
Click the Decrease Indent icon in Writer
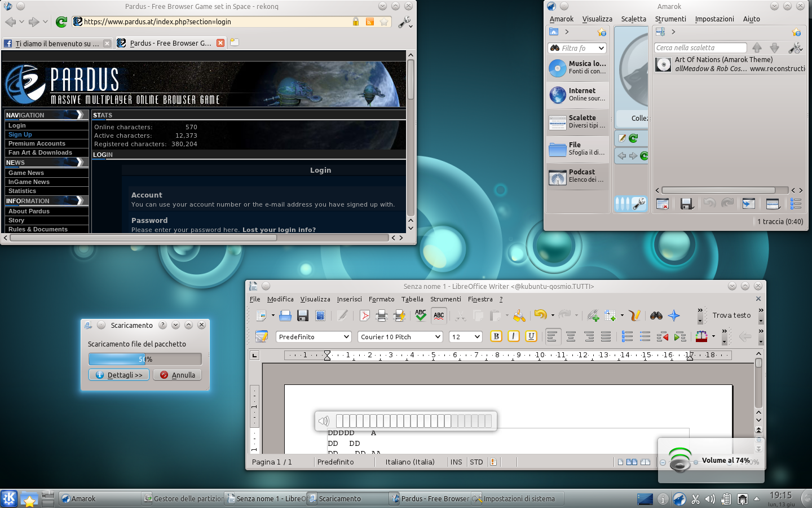pyautogui.click(x=663, y=336)
